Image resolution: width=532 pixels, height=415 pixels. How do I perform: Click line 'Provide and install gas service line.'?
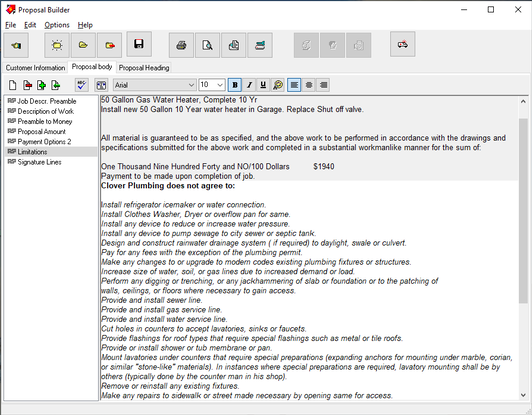coord(162,309)
